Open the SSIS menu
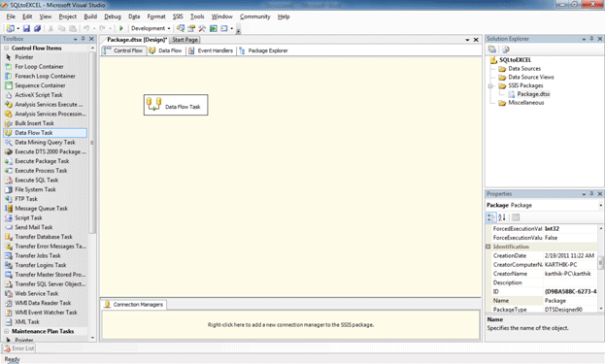This screenshot has height=364, width=605. coord(178,17)
